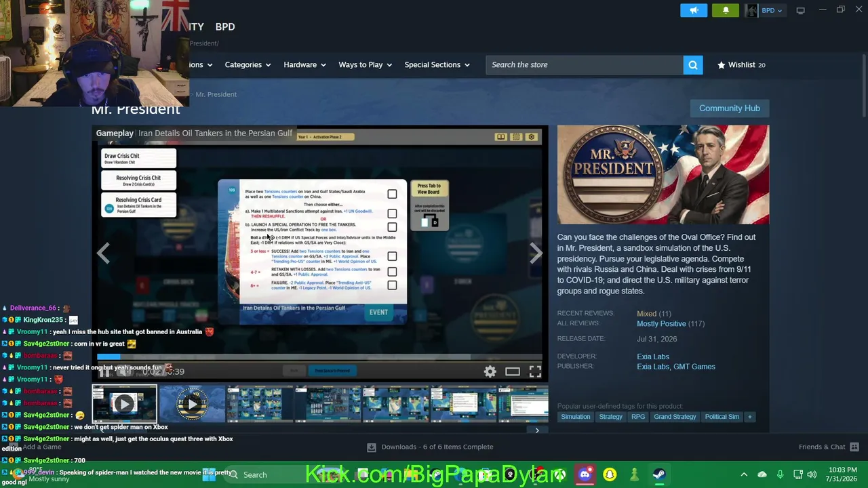The height and width of the screenshot is (488, 868).
Task: Select the Simulation tag
Action: 575,417
